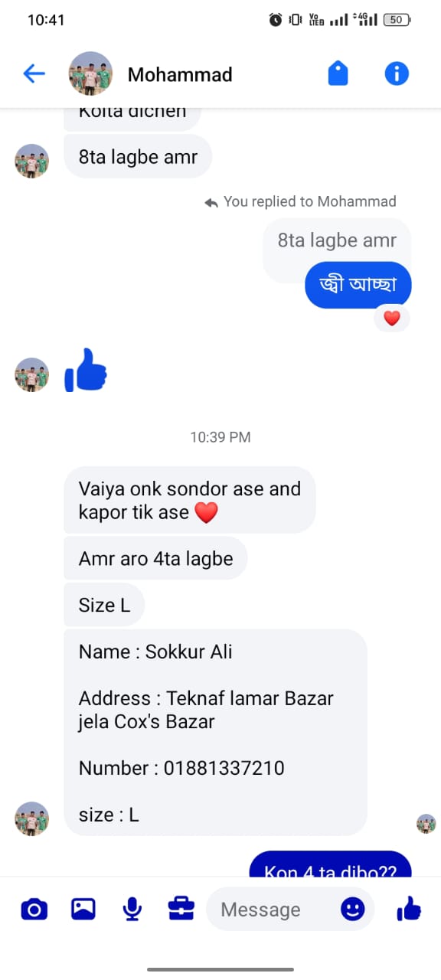Open the emoji picker smiley icon

353,909
